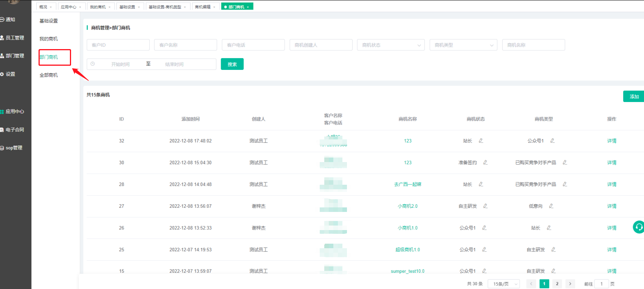Select 全部商机 in side menu
The width and height of the screenshot is (644, 289).
click(49, 75)
